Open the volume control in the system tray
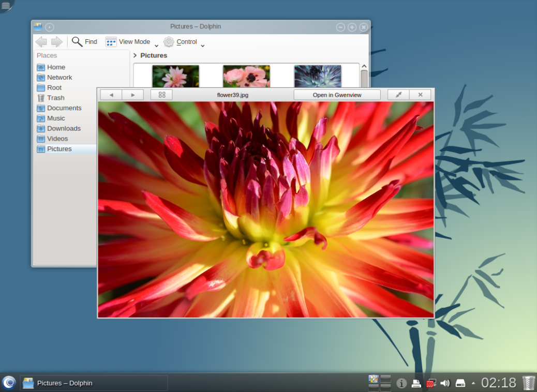 [x=445, y=383]
